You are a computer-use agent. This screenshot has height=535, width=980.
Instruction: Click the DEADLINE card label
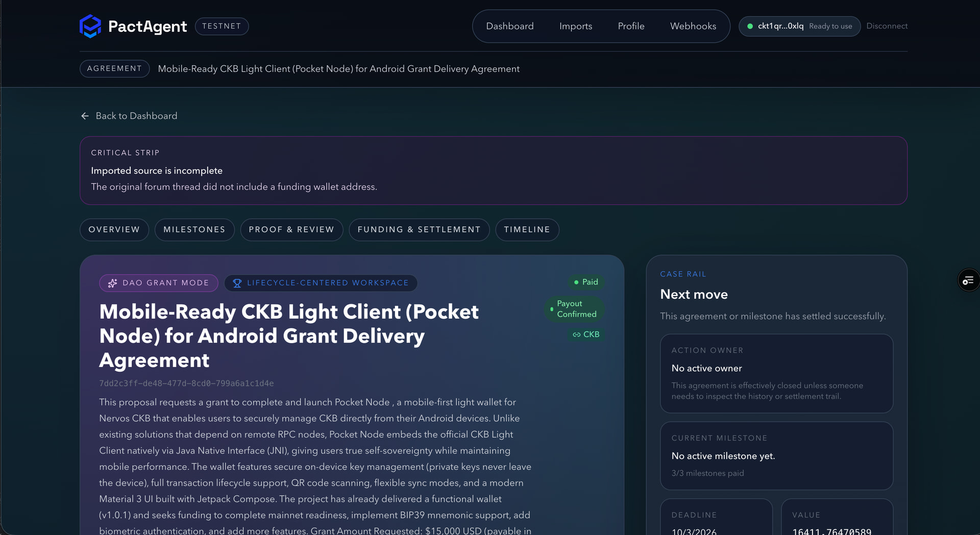tap(694, 515)
